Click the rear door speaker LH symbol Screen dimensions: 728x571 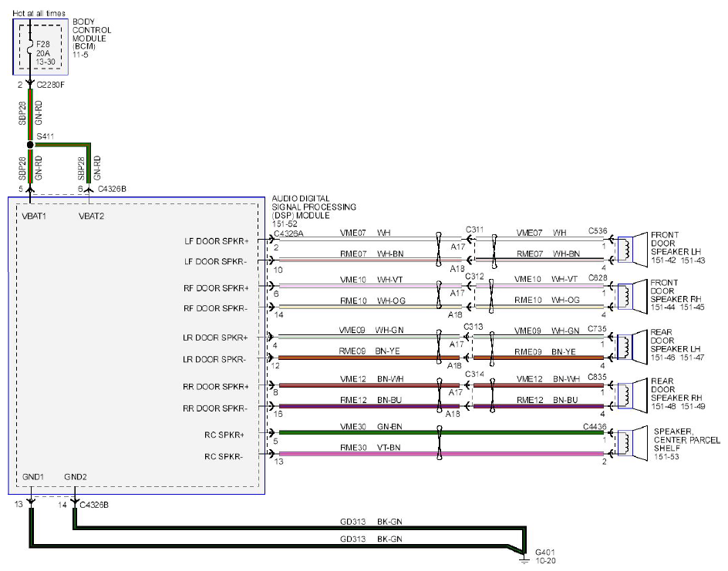click(x=632, y=347)
